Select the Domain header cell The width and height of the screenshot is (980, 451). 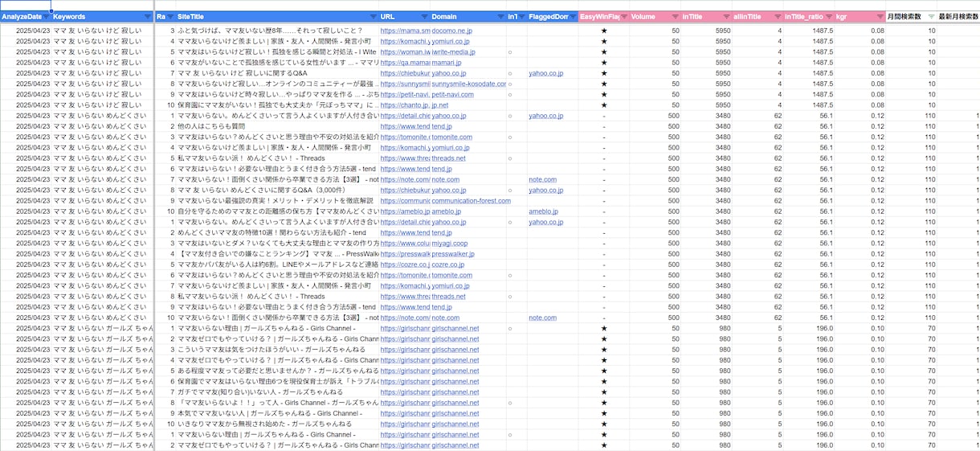[468, 17]
